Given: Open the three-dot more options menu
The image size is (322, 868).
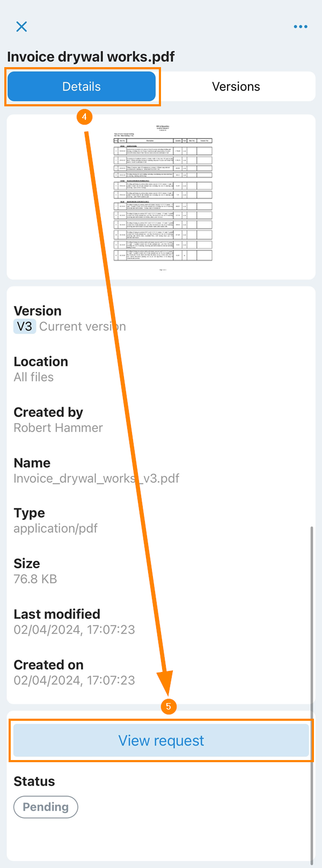Looking at the screenshot, I should coord(301,26).
